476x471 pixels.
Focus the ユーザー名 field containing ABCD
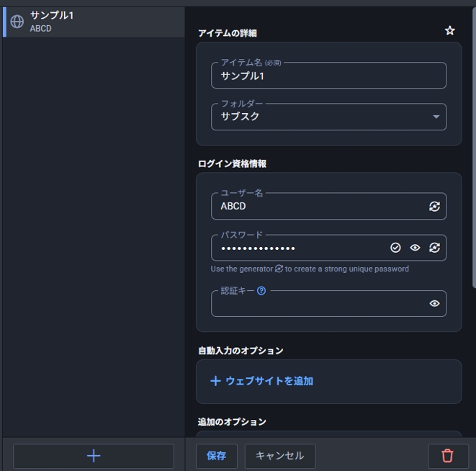point(317,207)
